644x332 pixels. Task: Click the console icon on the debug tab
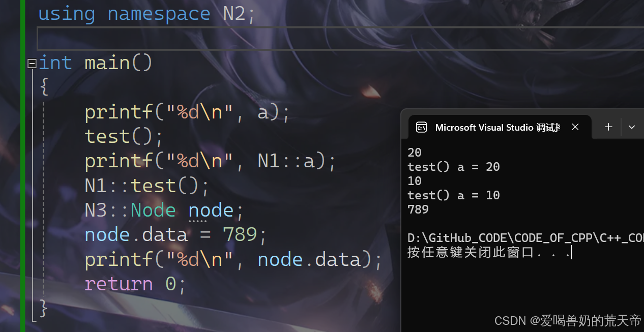[x=421, y=127]
